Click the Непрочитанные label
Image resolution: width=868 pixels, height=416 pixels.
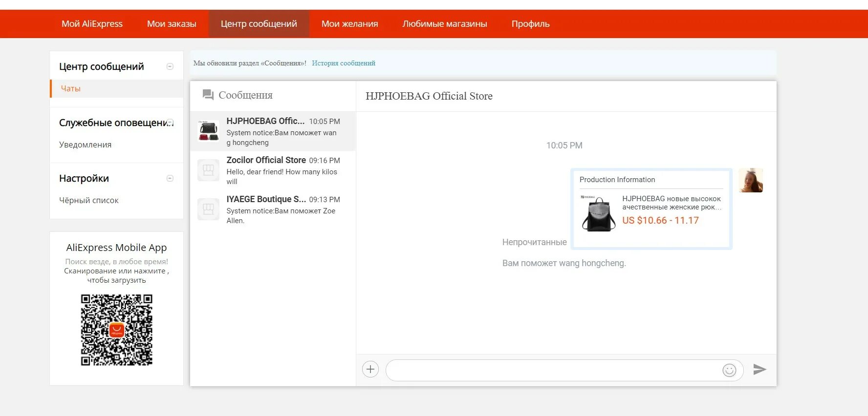point(535,242)
